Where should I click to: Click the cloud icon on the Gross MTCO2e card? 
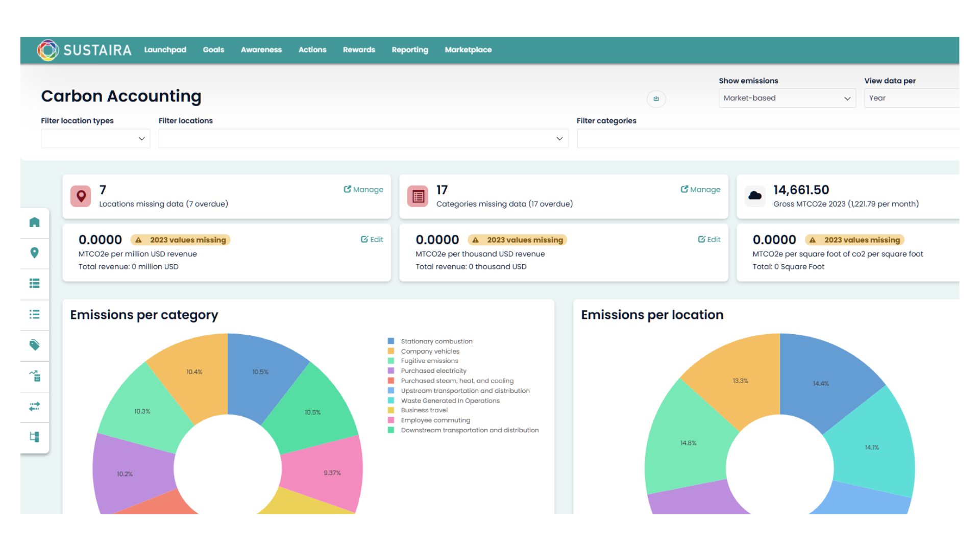755,195
